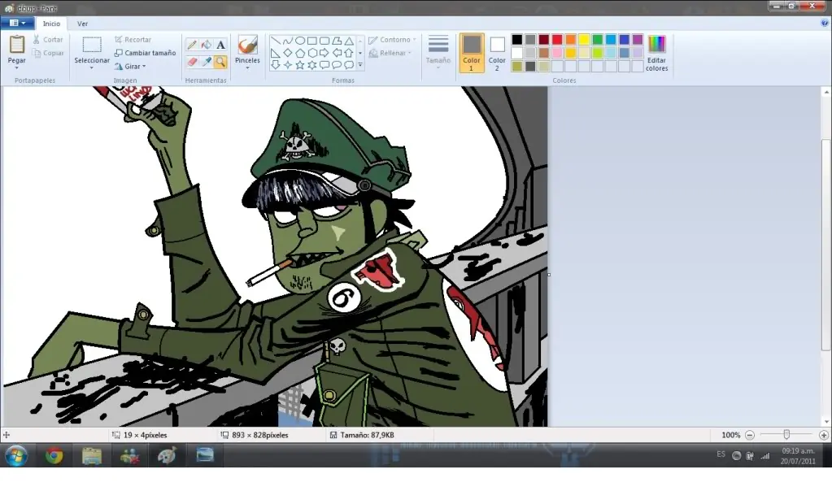Image resolution: width=832 pixels, height=504 pixels.
Task: Pick the hexagon shape
Action: (312, 53)
